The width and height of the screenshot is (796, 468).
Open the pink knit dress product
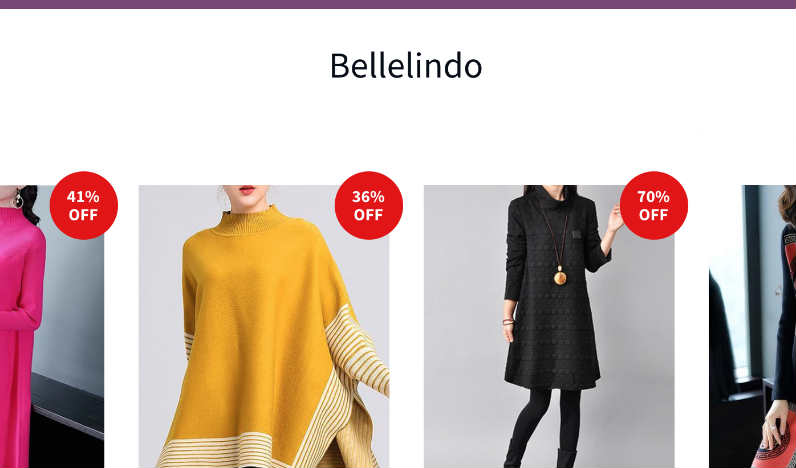52,326
